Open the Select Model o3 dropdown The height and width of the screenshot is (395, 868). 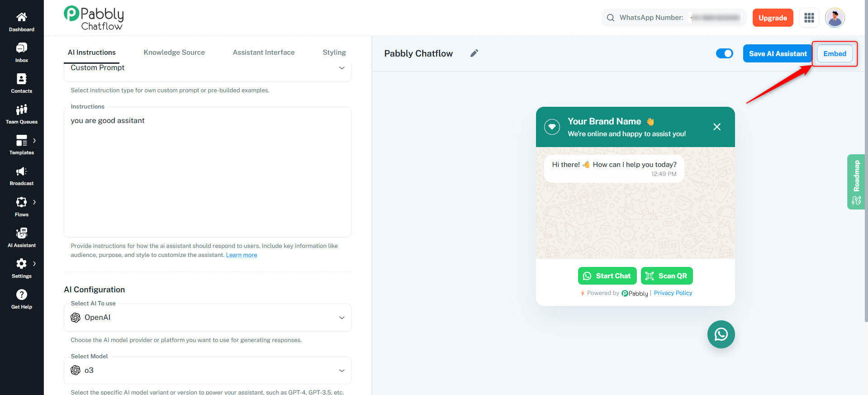[208, 371]
